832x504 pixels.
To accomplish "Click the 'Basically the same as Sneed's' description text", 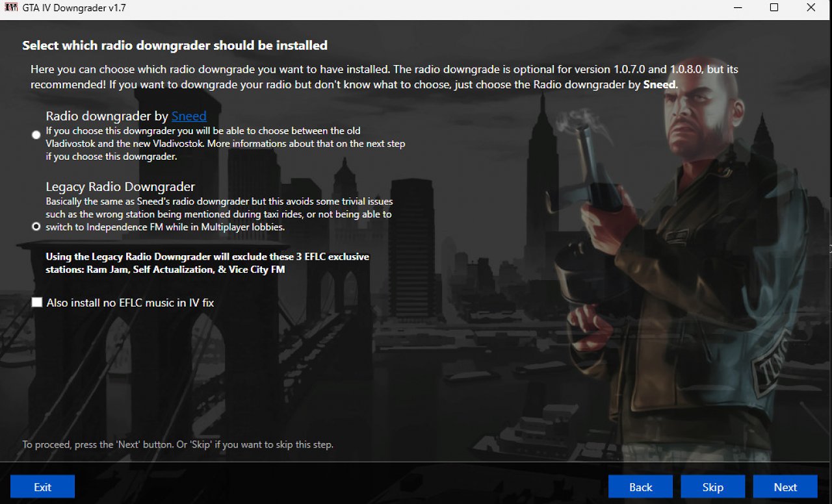I will click(x=219, y=214).
